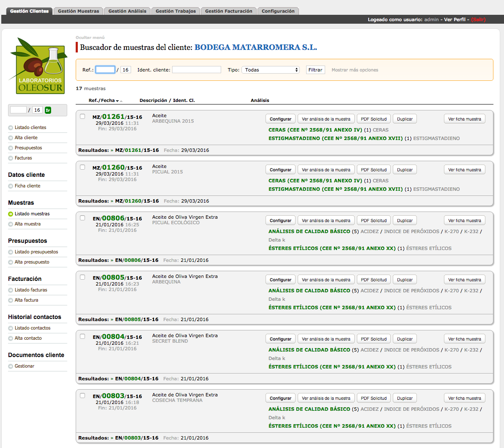Click bullet icon beside Listado contactos
Viewport: 504px width, 448px height.
point(11,328)
